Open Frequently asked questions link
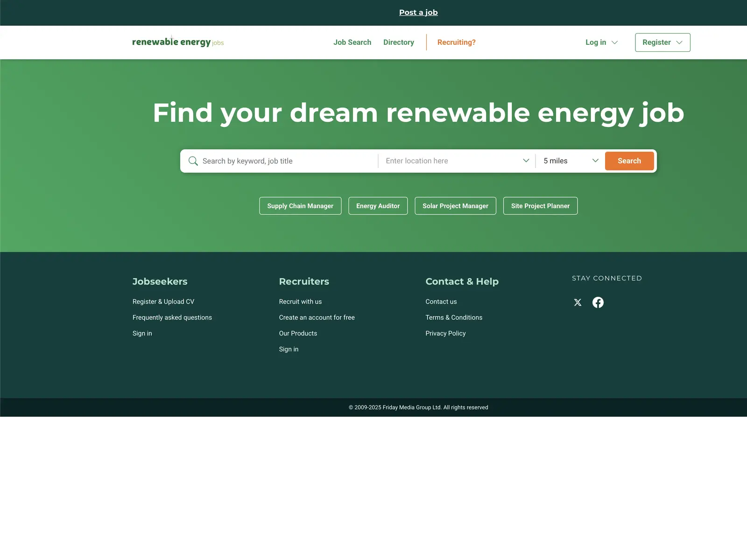The height and width of the screenshot is (560, 747). (172, 318)
